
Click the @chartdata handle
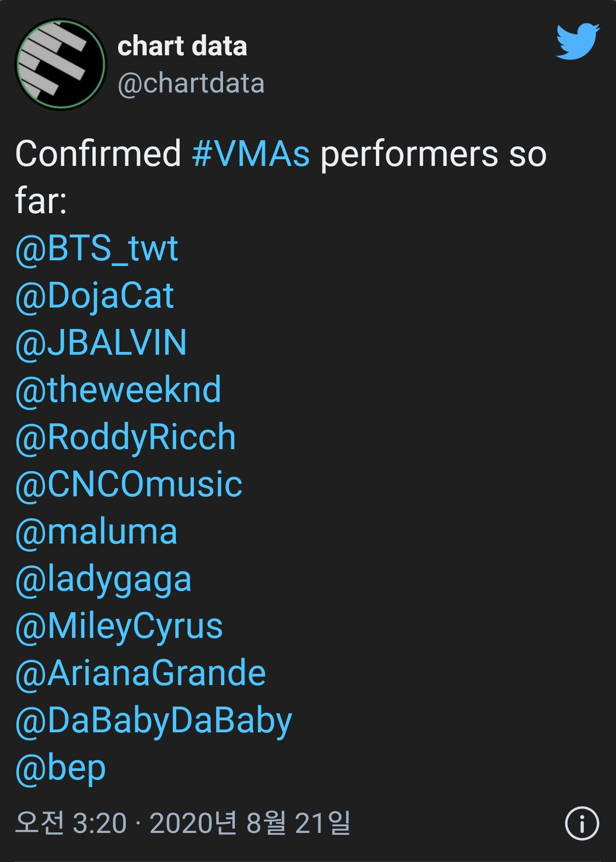[191, 83]
